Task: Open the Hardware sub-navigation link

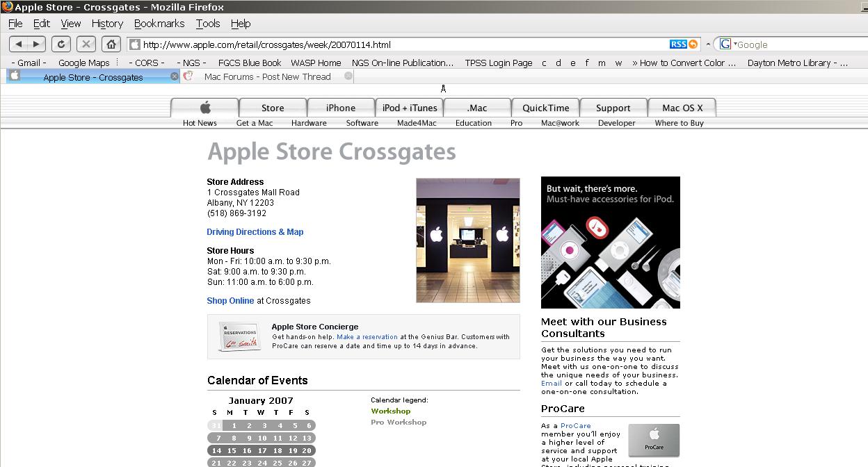Action: tap(309, 123)
